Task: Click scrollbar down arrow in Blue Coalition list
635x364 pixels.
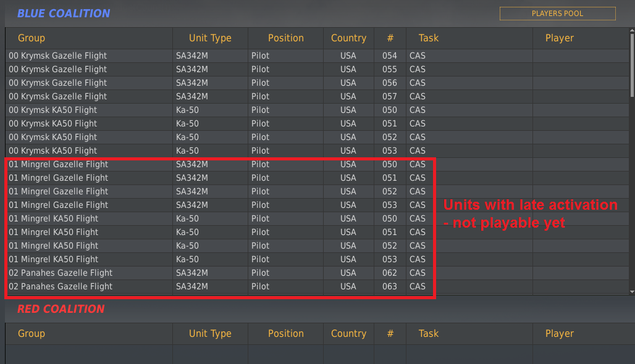Action: 632,292
